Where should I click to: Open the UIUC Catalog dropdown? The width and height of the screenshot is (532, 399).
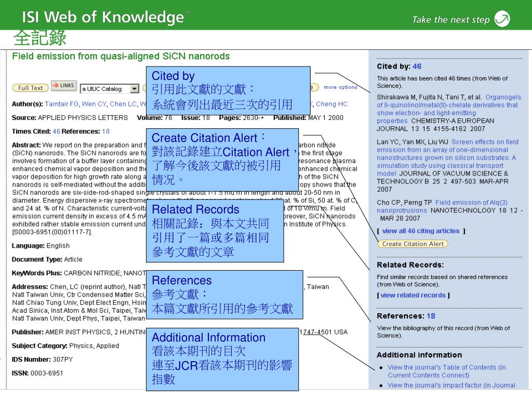(110, 89)
